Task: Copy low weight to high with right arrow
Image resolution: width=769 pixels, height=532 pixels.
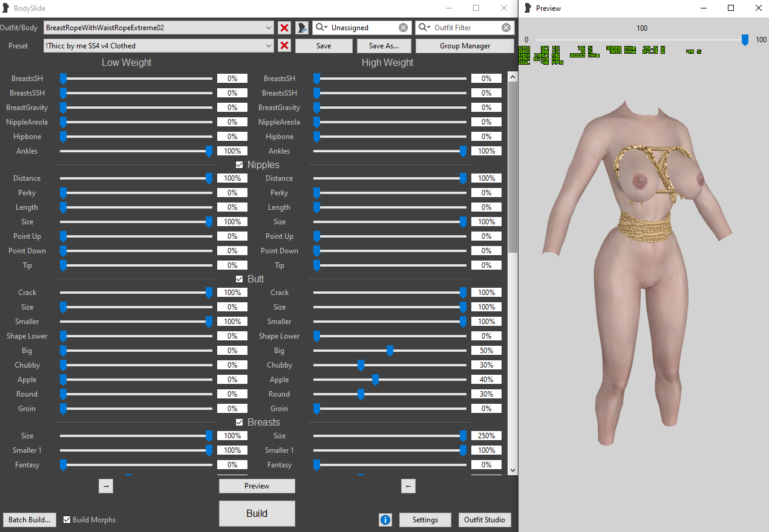Action: tap(106, 486)
